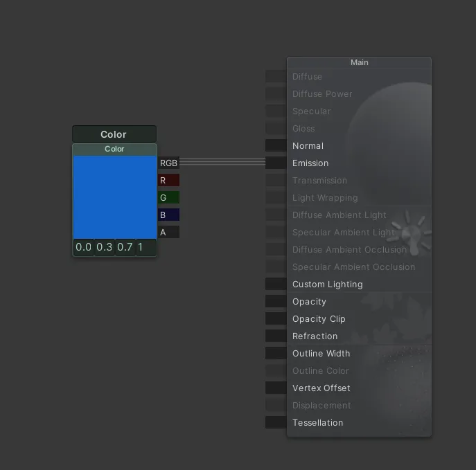Click the blue value field showing 0.7

125,247
